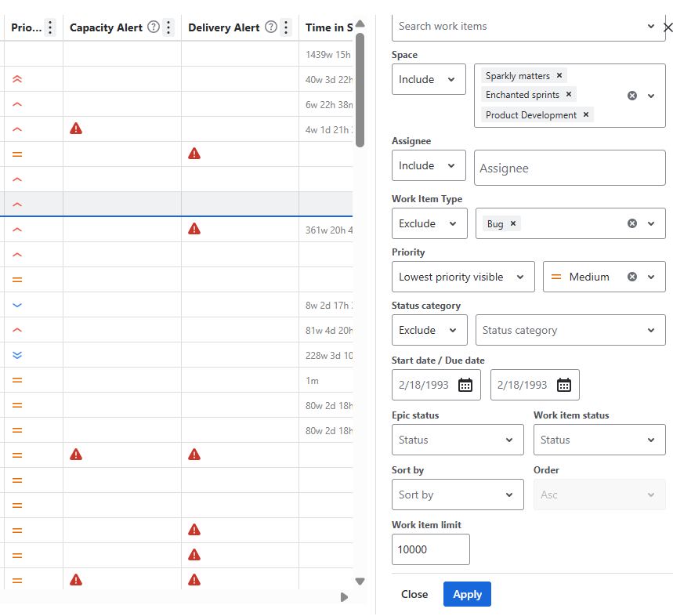Open the Start date calendar picker
Image resolution: width=673 pixels, height=616 pixels.
(x=465, y=385)
